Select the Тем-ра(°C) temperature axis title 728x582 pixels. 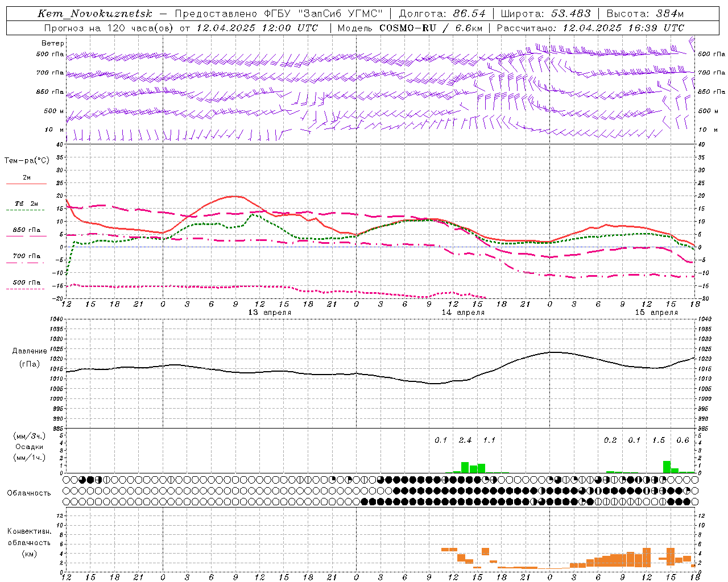[27, 160]
